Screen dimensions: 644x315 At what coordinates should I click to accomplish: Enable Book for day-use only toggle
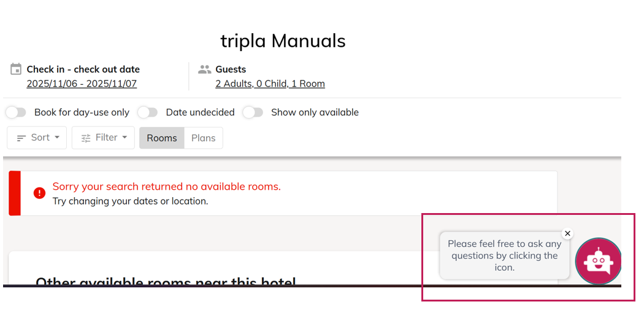[16, 112]
